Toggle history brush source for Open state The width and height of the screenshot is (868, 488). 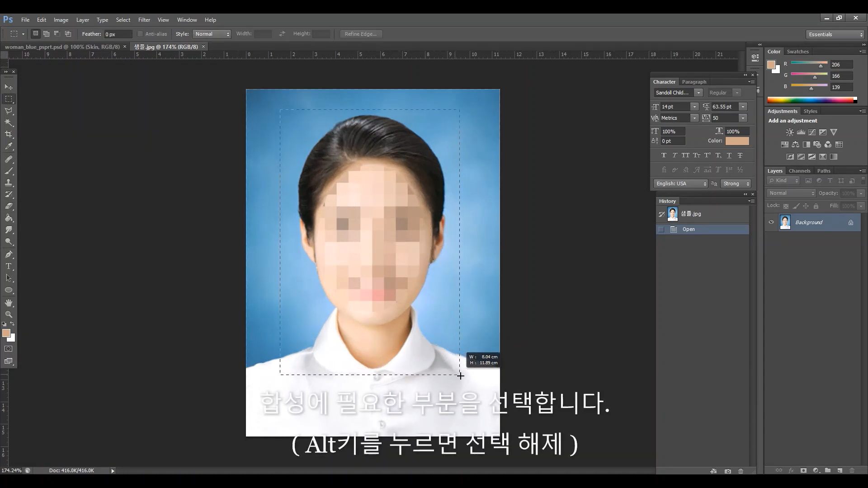(x=661, y=229)
